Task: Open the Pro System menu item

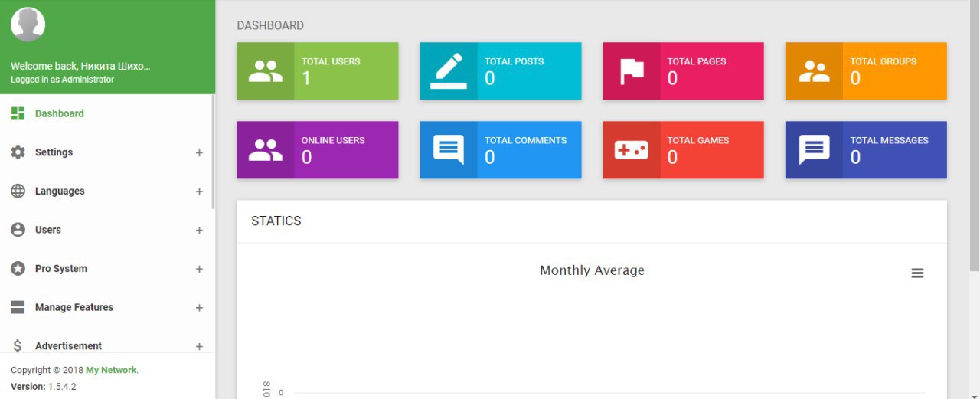Action: pos(107,269)
